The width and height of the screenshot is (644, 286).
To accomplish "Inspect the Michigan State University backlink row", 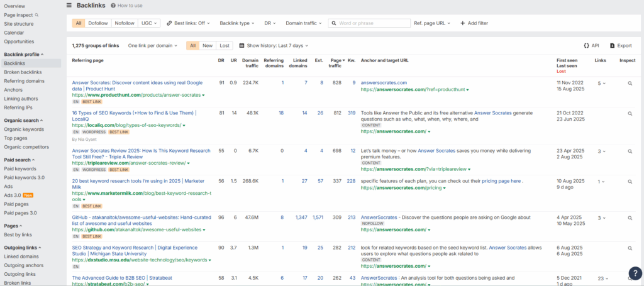I will [630, 248].
